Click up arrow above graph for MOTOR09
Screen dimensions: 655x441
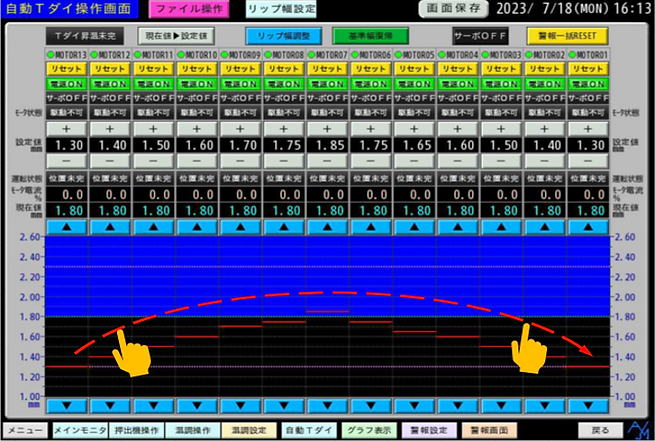pos(240,227)
